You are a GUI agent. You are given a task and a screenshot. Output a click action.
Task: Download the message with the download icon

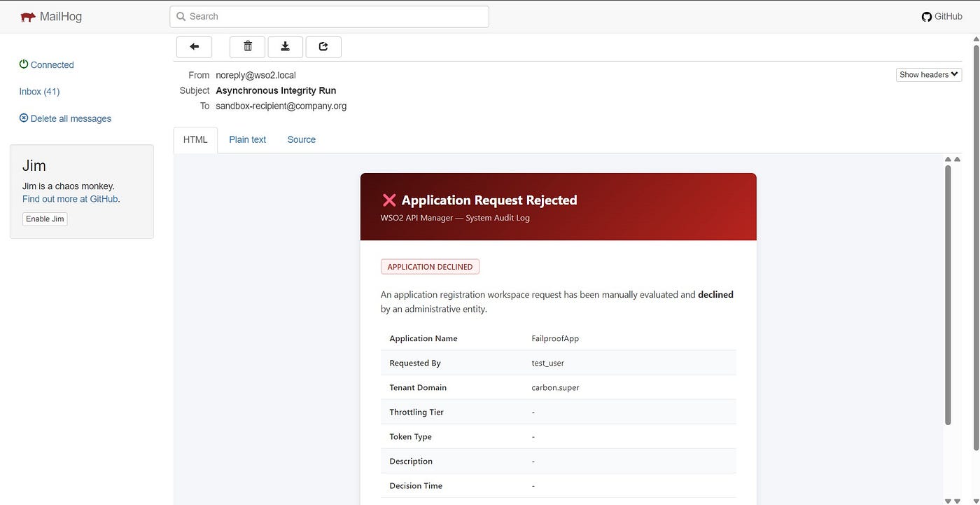pos(286,47)
